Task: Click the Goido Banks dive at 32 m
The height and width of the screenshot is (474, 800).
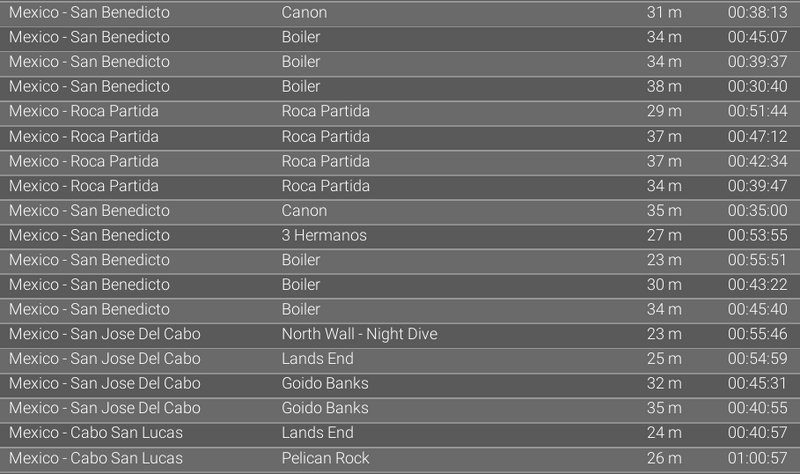Action: coord(325,383)
